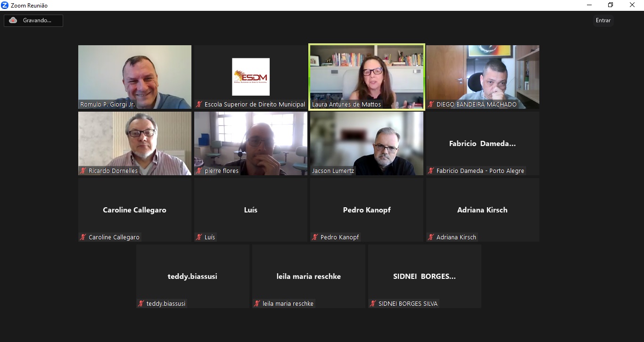644x342 pixels.
Task: Select Laura Antunes de Mattos video tile
Action: point(367,77)
